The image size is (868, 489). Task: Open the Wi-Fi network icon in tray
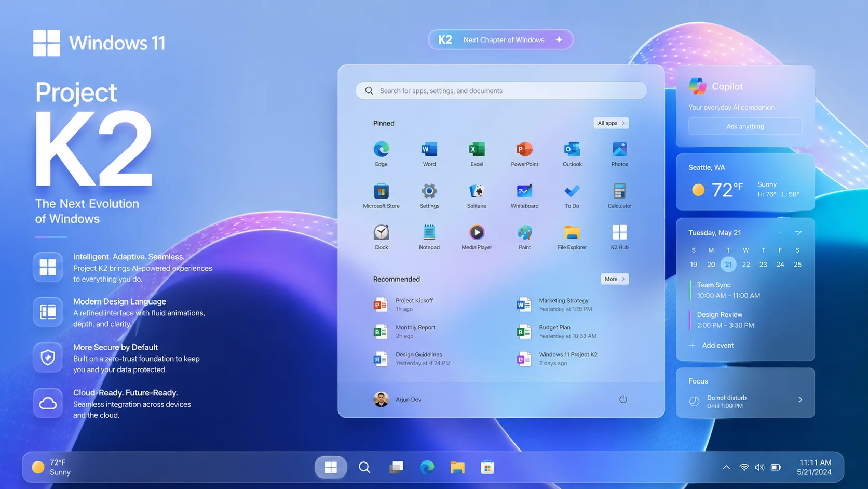pyautogui.click(x=744, y=467)
